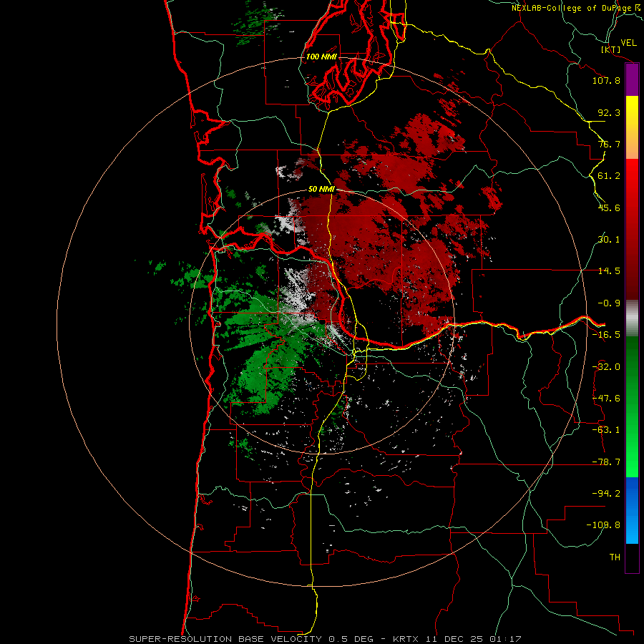Viewport: 644px width, 644px height.
Task: Click the purple segment of the color bar
Action: point(632,80)
